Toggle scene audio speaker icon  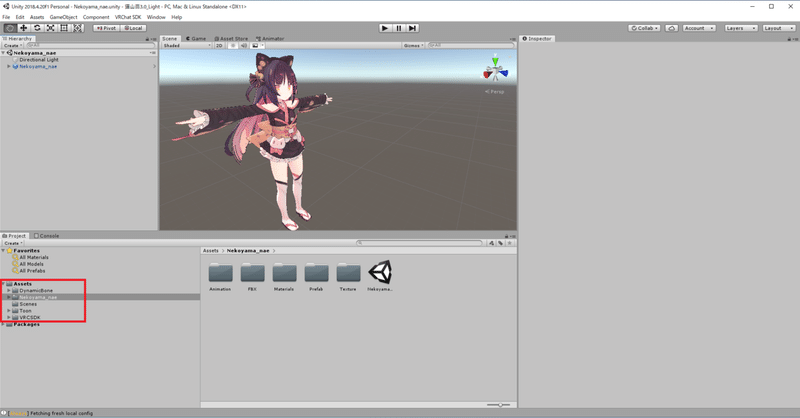pos(243,45)
